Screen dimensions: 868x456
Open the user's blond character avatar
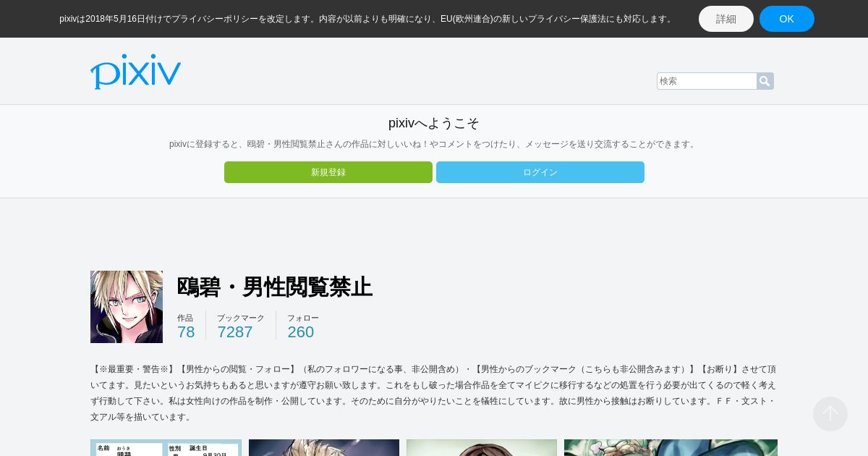tap(127, 307)
